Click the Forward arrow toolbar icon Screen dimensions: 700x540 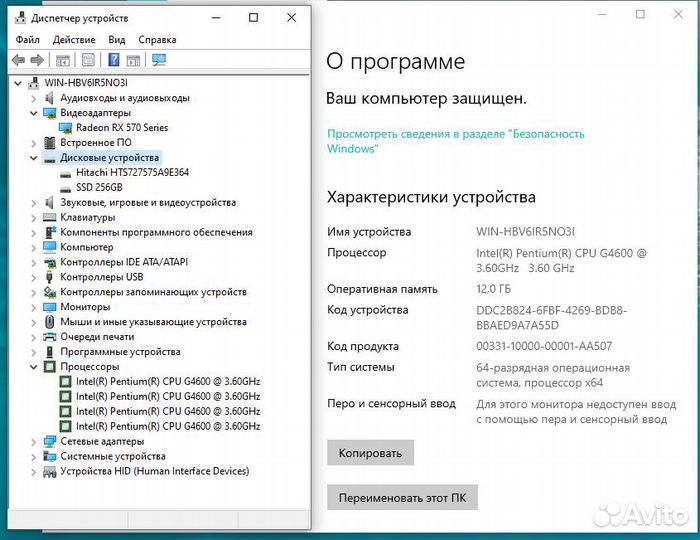point(37,60)
